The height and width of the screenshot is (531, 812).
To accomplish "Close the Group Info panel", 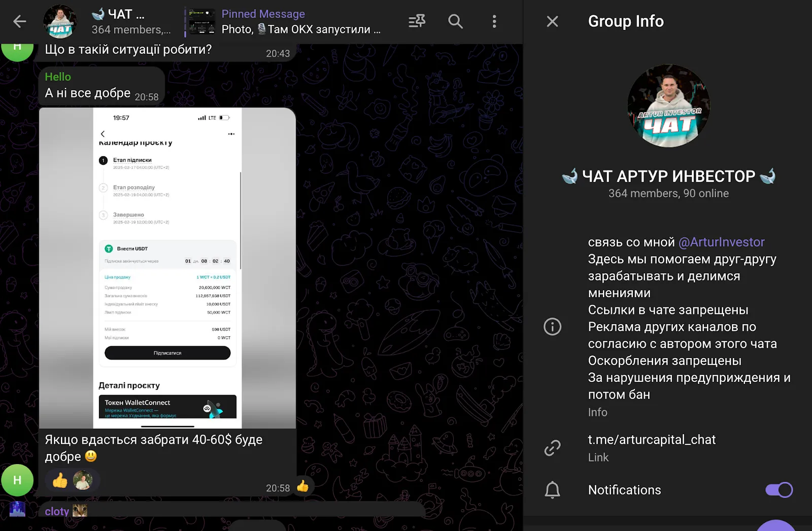I will point(552,21).
